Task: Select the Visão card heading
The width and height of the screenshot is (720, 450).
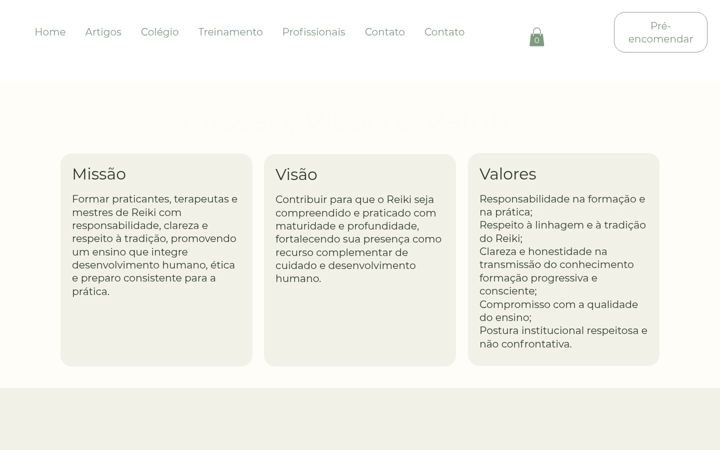Action: click(x=296, y=174)
